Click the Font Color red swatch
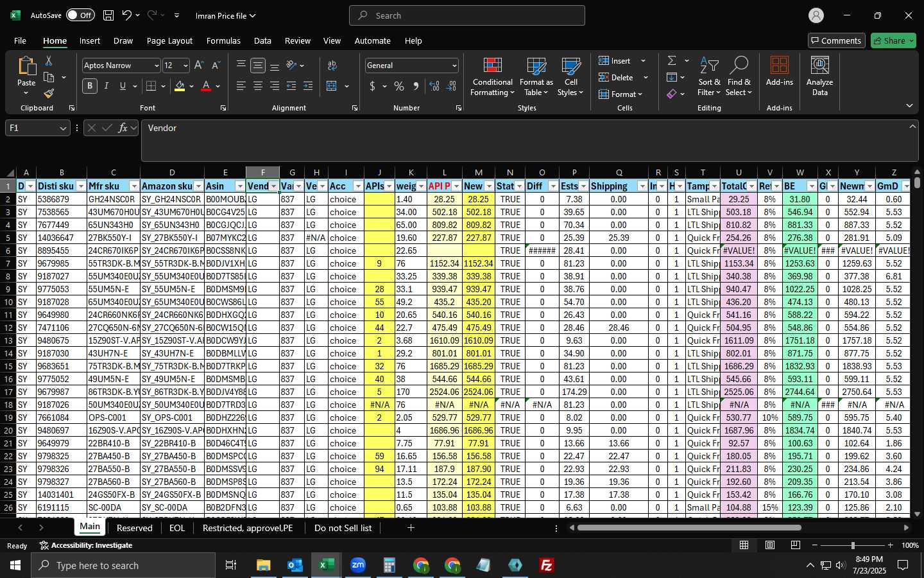924x578 pixels. tap(206, 86)
